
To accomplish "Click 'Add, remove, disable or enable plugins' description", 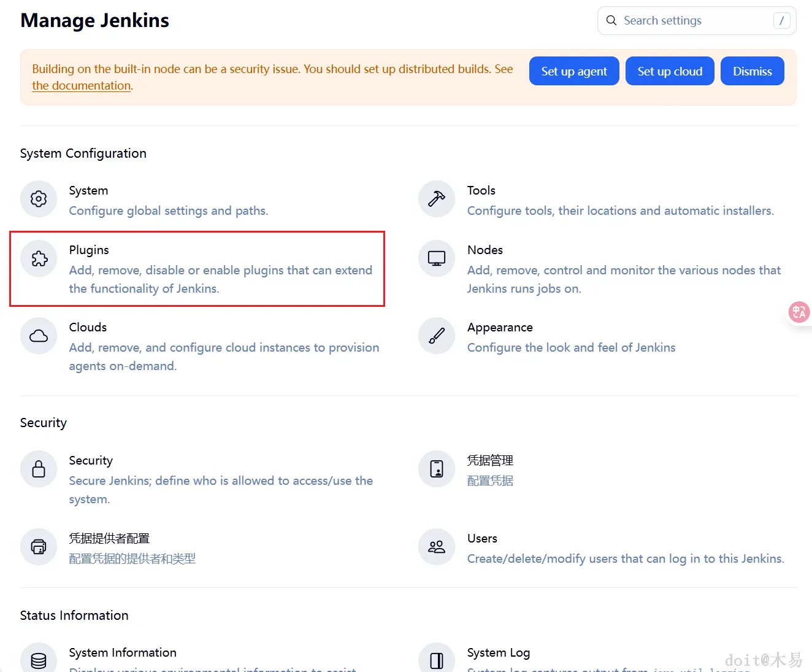I will tap(221, 279).
